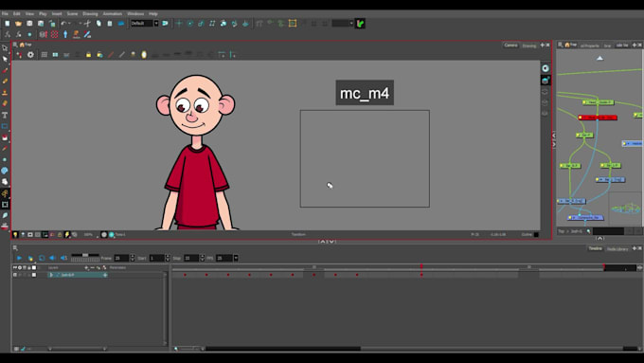Switch to the Node Library tab
The height and width of the screenshot is (363, 644).
617,249
